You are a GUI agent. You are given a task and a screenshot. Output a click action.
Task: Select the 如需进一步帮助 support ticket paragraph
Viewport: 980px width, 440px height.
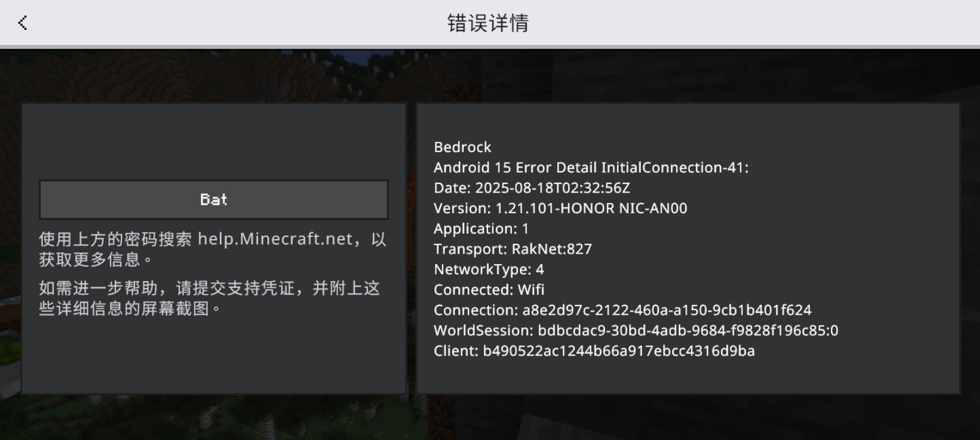[x=210, y=298]
